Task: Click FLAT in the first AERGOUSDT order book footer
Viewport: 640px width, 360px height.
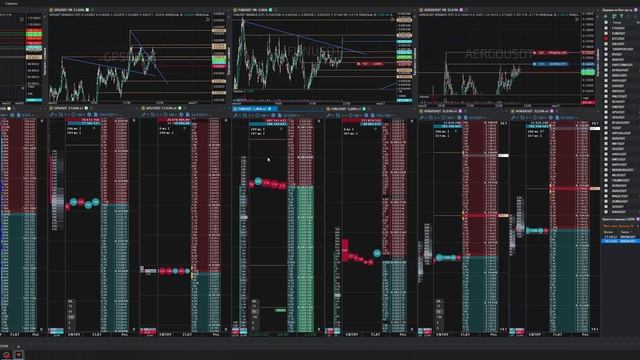Action: (x=465, y=334)
